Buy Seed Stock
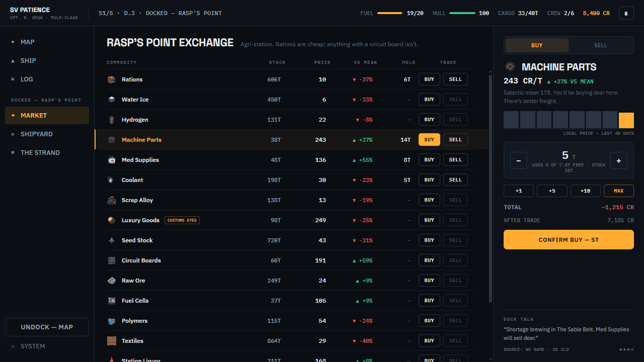This screenshot has height=362, width=644. point(429,240)
